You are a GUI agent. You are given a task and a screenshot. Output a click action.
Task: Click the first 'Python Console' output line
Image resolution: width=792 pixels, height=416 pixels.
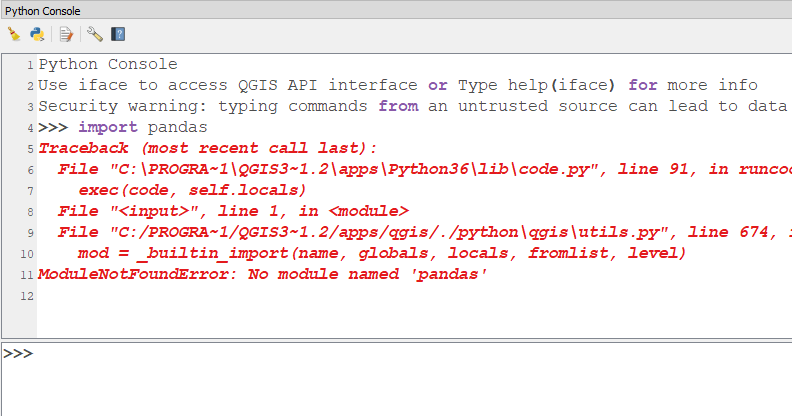(108, 64)
